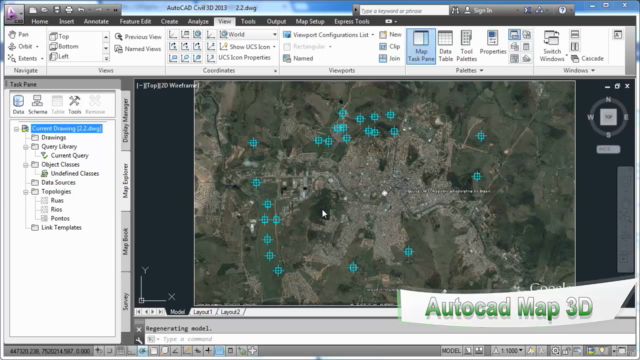Select the Bottom view preset
This screenshot has height=360, width=640.
64,47
